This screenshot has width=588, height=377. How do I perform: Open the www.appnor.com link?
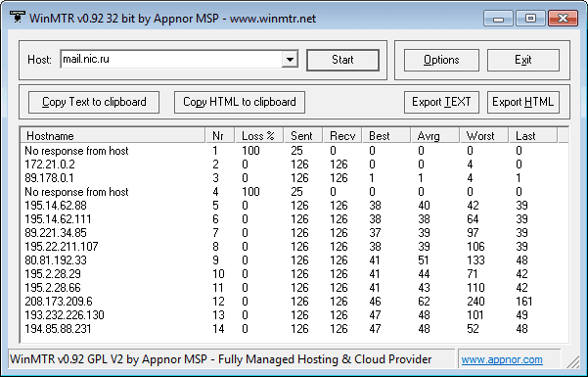point(502,359)
